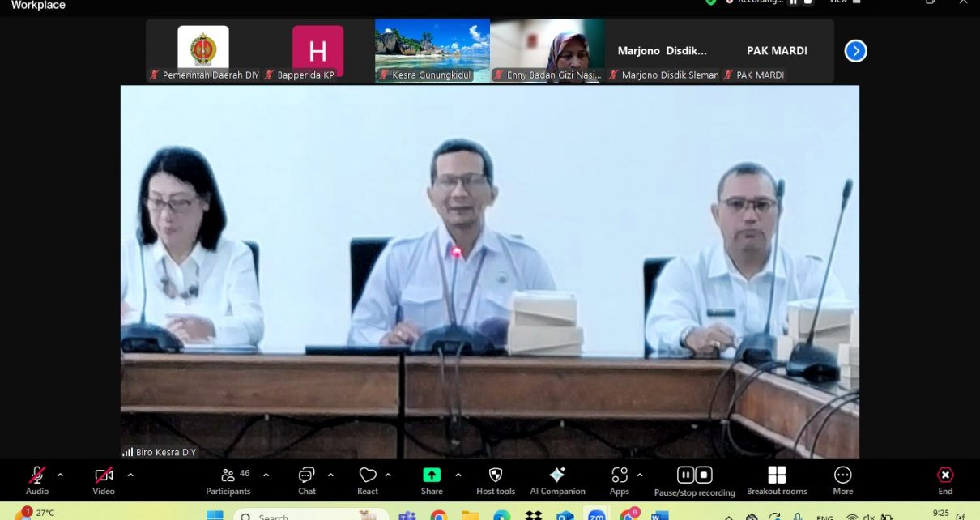Expand Audio options caret
This screenshot has height=520, width=980.
point(60,475)
